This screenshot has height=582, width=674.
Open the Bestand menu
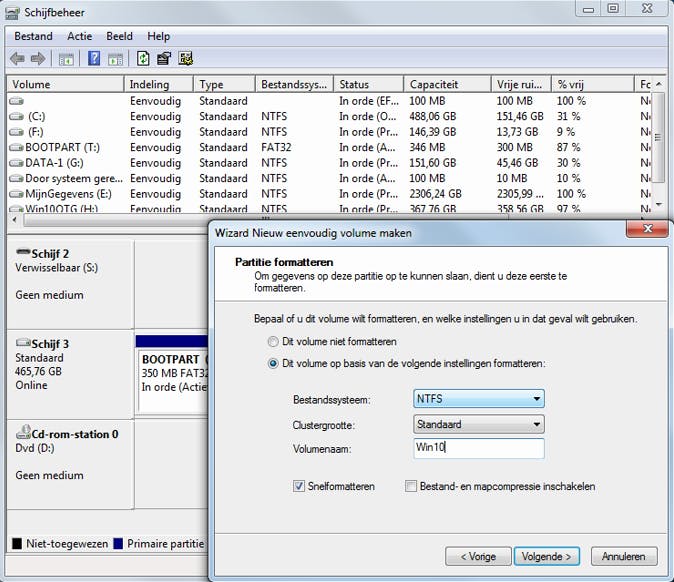(34, 36)
